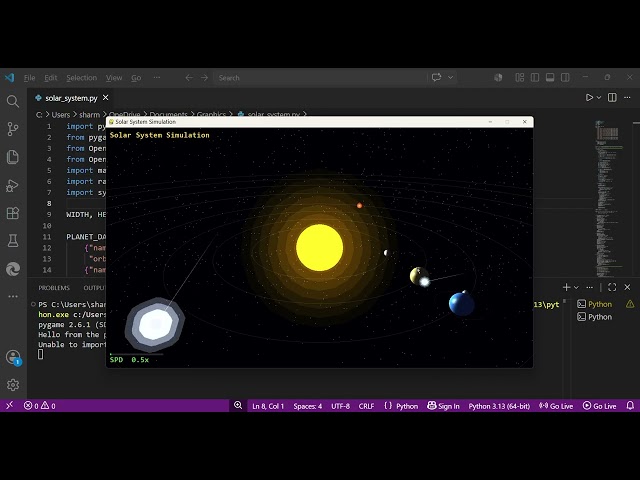
Task: Toggle the primary side bar
Action: point(535,78)
